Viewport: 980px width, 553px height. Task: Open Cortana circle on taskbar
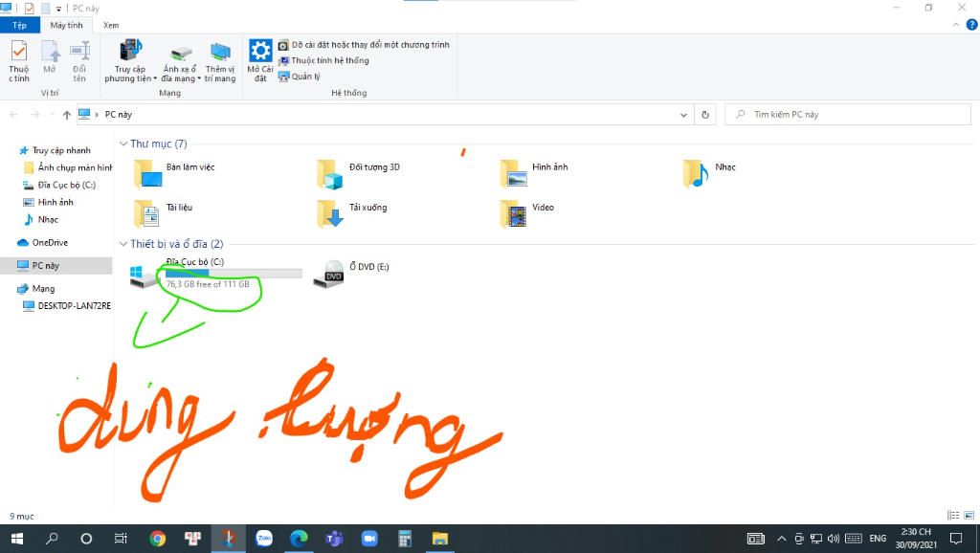pyautogui.click(x=86, y=538)
